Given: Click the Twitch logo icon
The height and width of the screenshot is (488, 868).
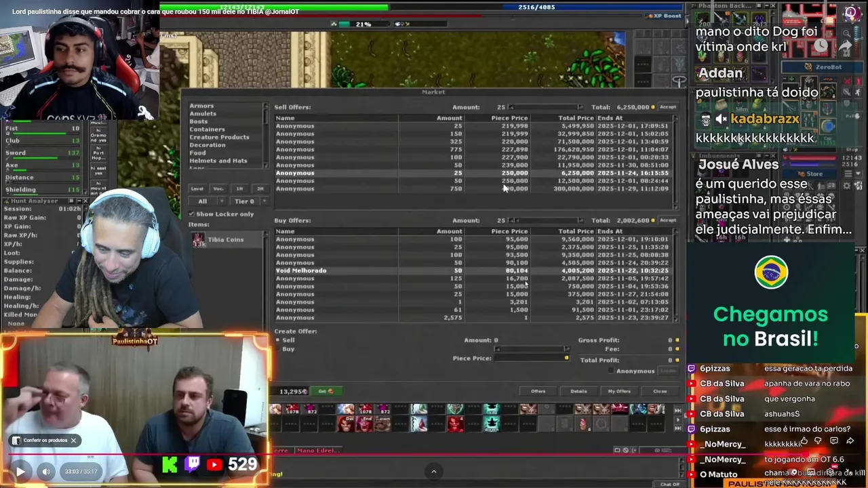Looking at the screenshot, I should coord(193,464).
